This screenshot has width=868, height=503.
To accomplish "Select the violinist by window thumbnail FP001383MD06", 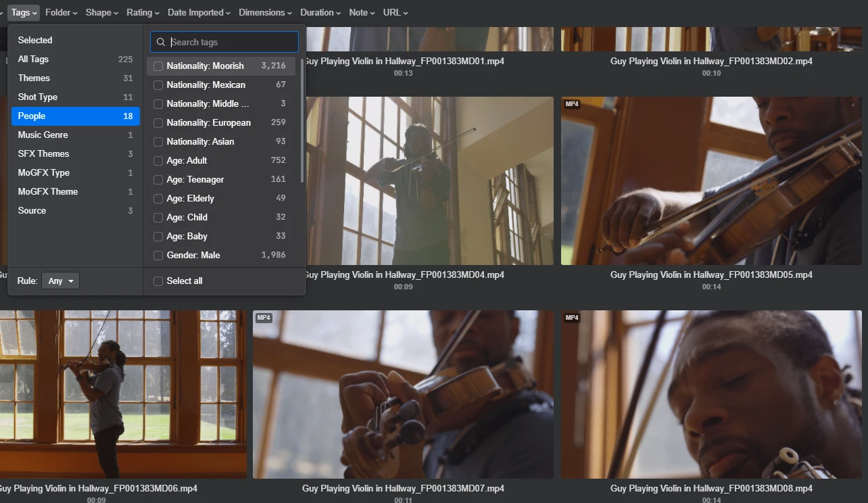I will tap(122, 394).
